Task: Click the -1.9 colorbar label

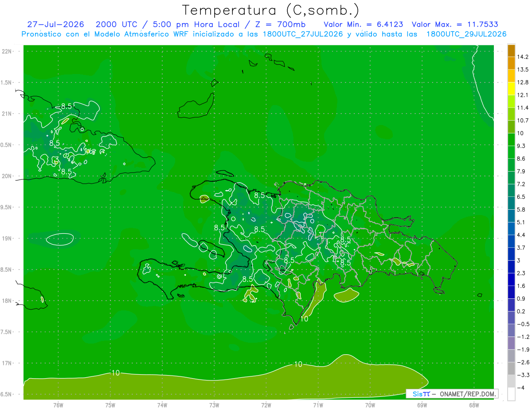Action: (523, 350)
